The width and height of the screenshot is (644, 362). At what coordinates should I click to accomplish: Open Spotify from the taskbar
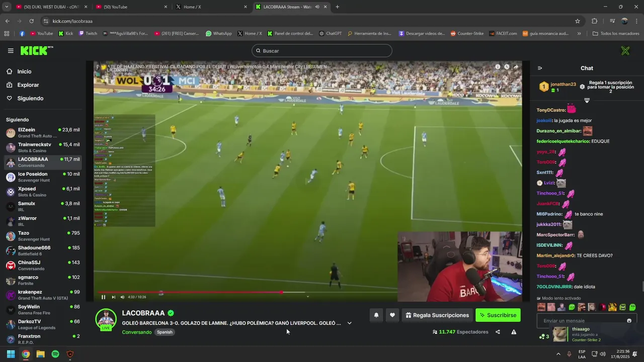pos(55,354)
